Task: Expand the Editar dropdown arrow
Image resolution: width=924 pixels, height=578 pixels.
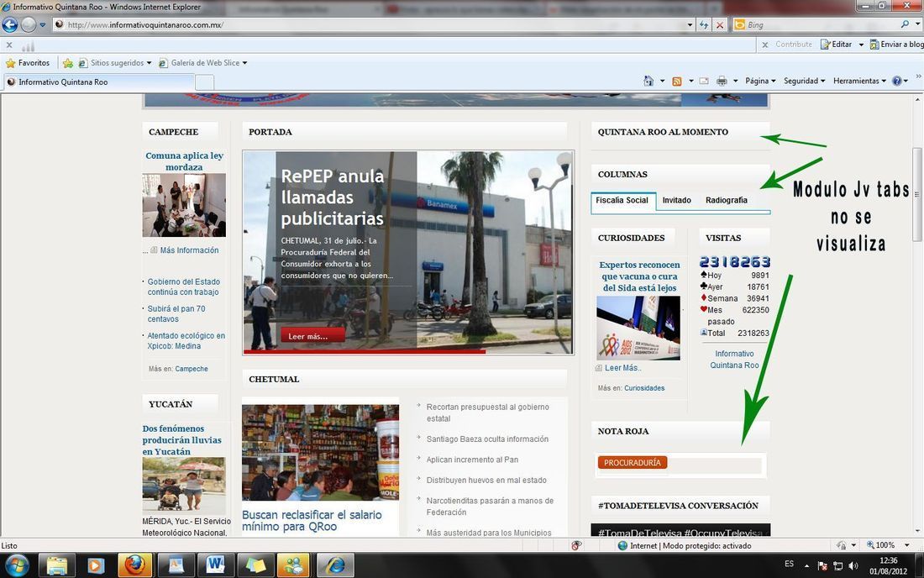Action: 861,45
